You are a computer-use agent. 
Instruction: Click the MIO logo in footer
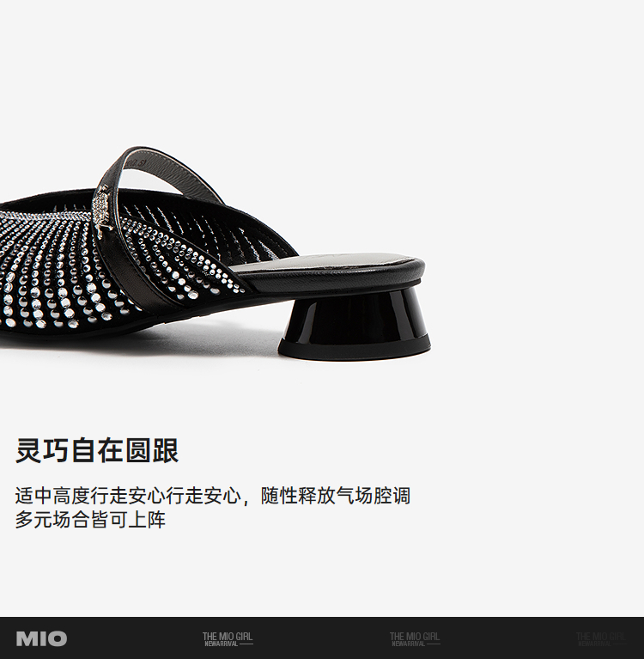(x=41, y=638)
